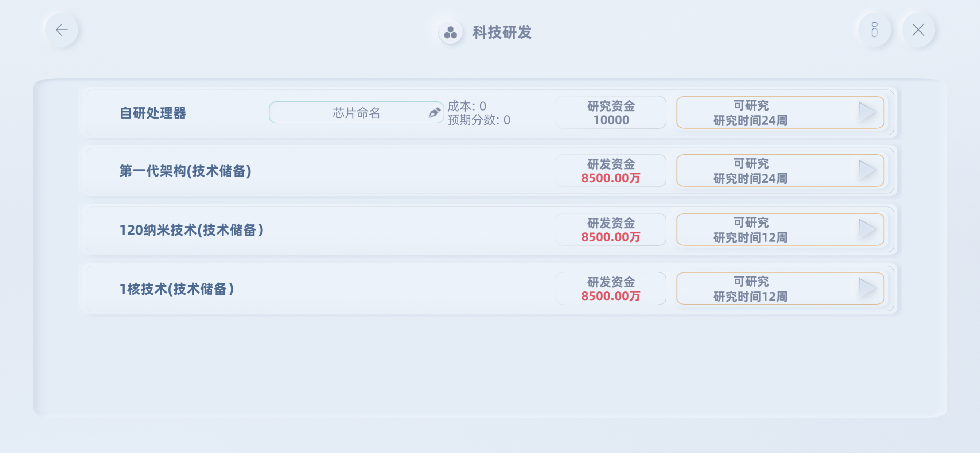
Task: Select 第一代架构(技术储备) row title
Action: pos(185,171)
